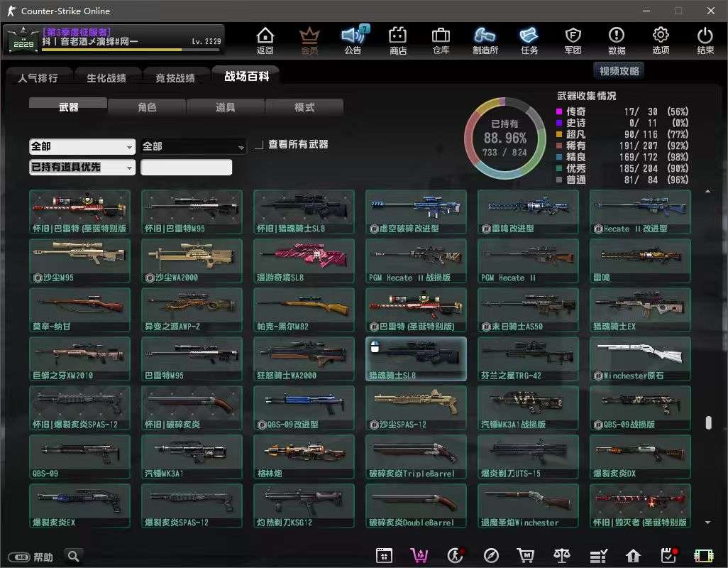
Task: Click the house icon in bottom bar
Action: tap(634, 555)
